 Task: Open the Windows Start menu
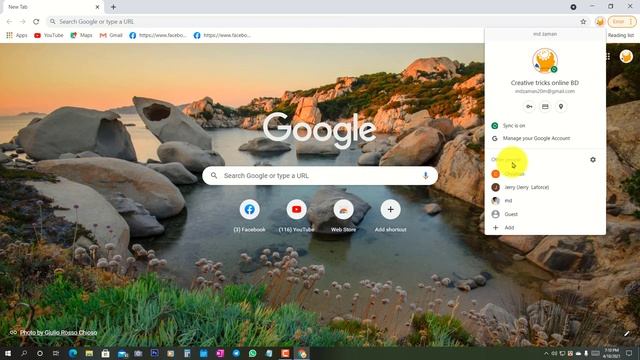(7, 353)
